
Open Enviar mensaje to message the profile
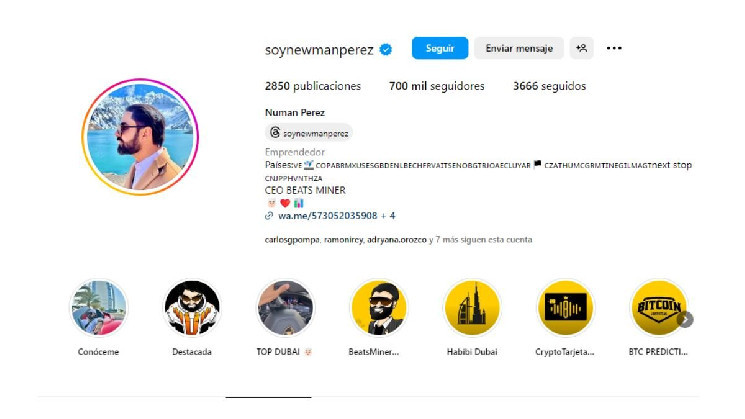(x=519, y=48)
